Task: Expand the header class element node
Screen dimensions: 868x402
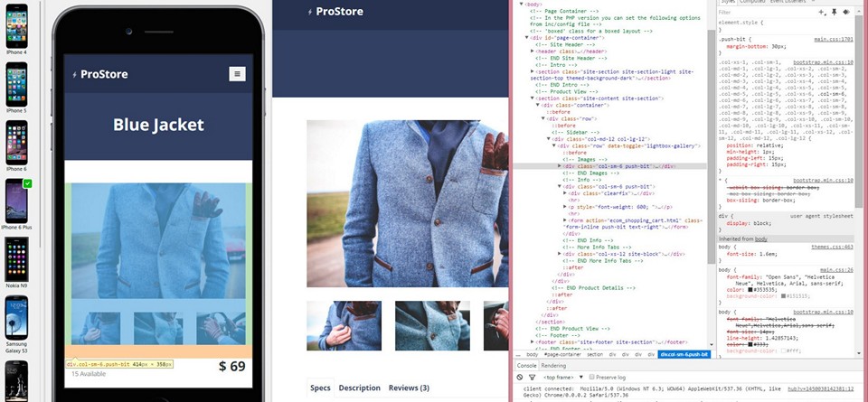Action: tap(533, 51)
